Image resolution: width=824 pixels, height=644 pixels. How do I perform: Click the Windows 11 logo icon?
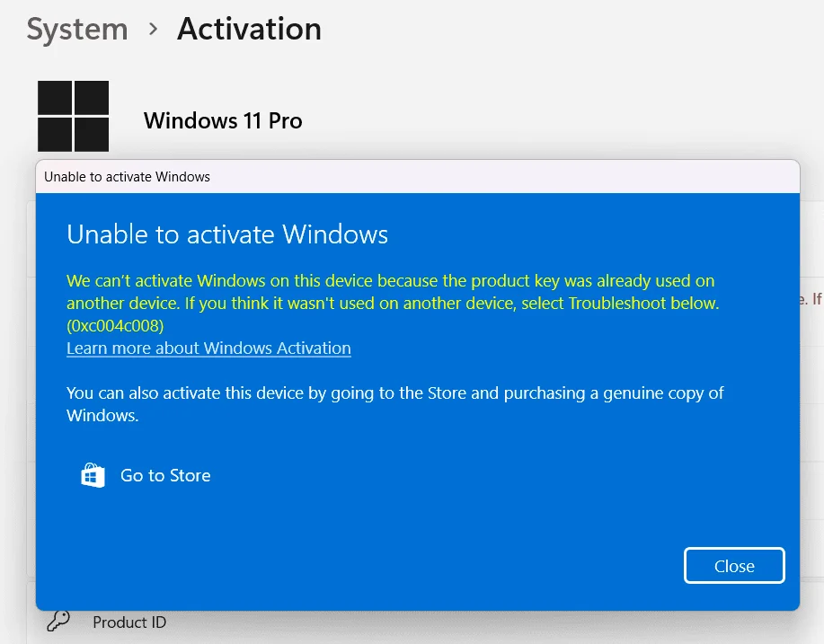73,116
